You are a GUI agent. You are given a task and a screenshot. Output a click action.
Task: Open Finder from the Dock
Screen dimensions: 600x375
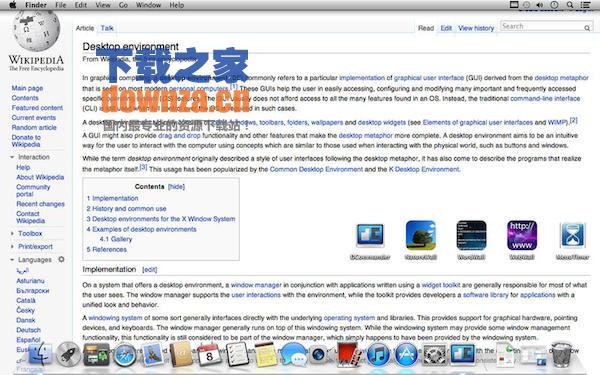pyautogui.click(x=40, y=354)
